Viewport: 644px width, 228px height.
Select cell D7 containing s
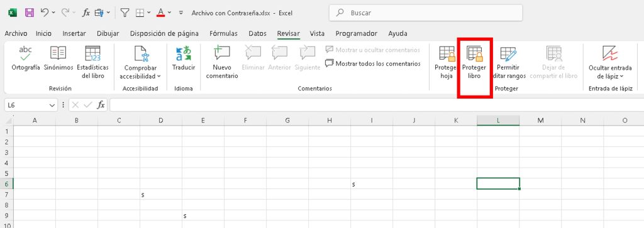pyautogui.click(x=161, y=194)
